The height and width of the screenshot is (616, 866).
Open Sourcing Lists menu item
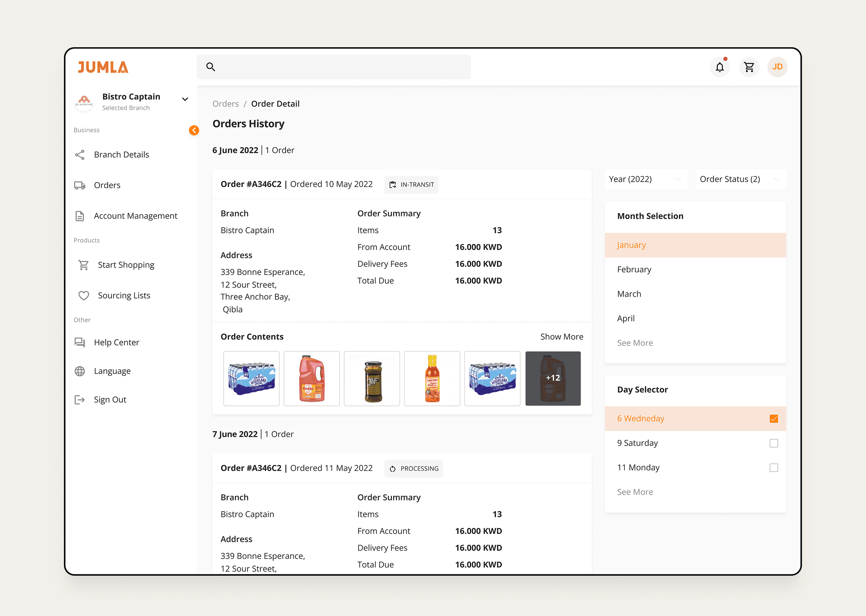pyautogui.click(x=124, y=296)
